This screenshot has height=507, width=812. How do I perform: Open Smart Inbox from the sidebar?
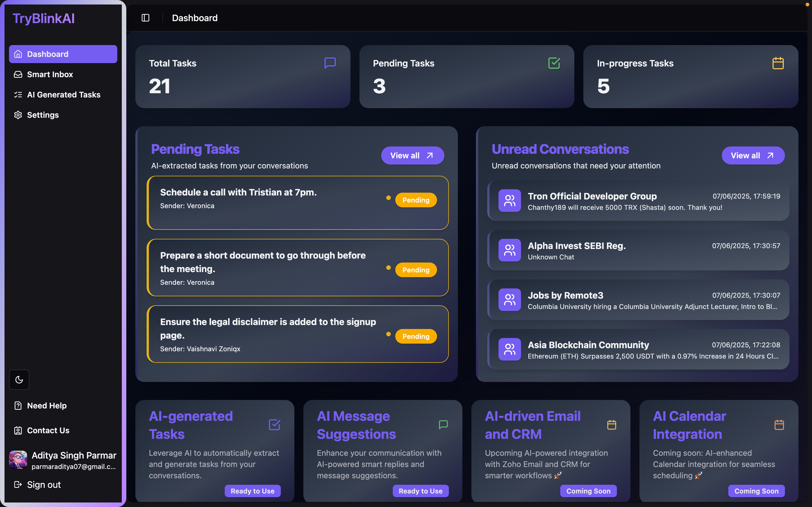pos(50,74)
